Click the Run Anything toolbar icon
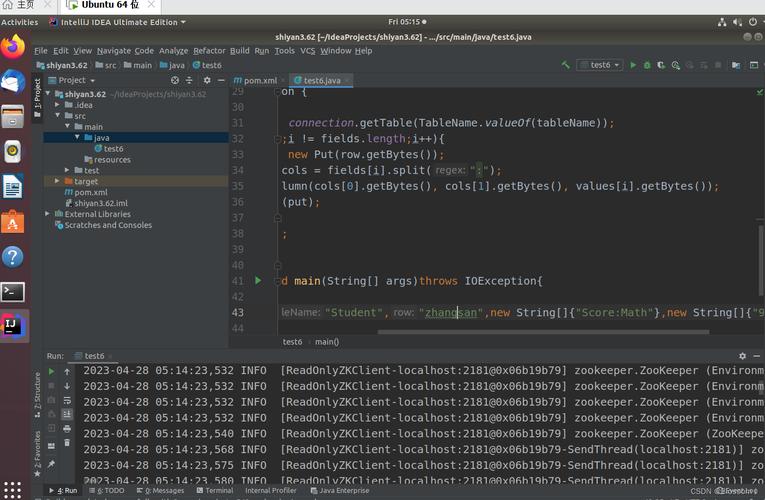 click(x=754, y=65)
